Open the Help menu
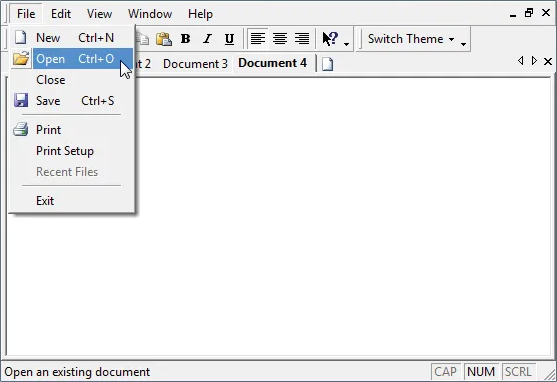This screenshot has height=382, width=557. coord(200,14)
